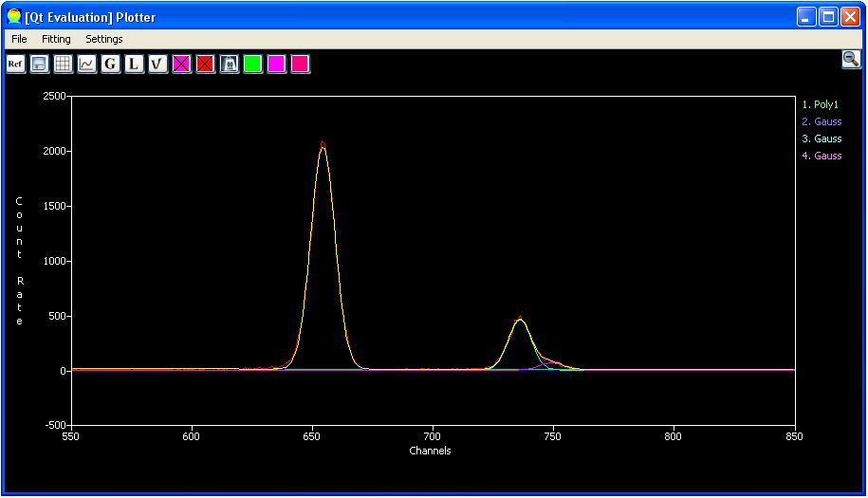This screenshot has width=868, height=498.
Task: Click the red crossed-out box icon
Action: [205, 65]
